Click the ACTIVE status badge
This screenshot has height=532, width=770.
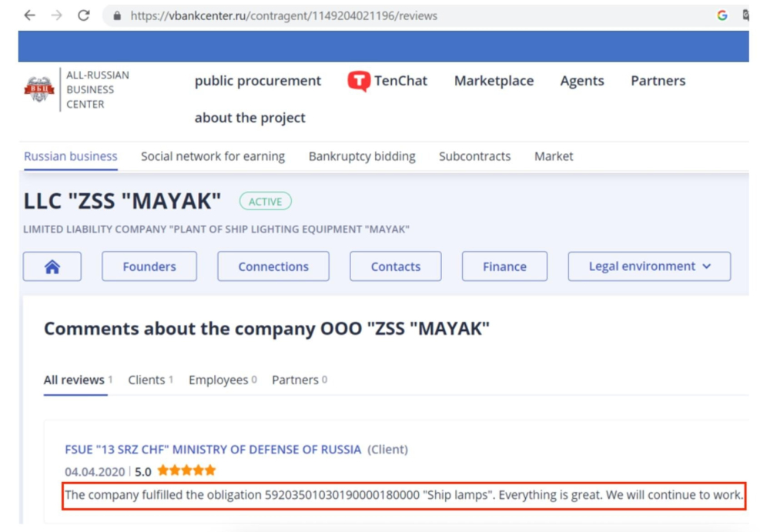click(x=265, y=202)
